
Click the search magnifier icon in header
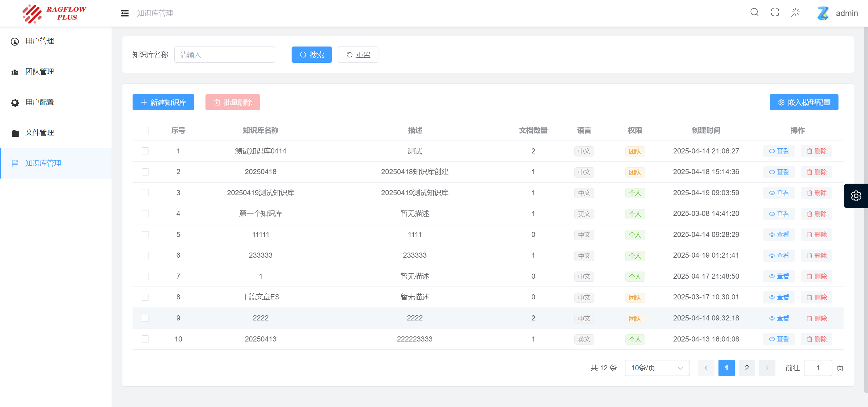click(754, 13)
